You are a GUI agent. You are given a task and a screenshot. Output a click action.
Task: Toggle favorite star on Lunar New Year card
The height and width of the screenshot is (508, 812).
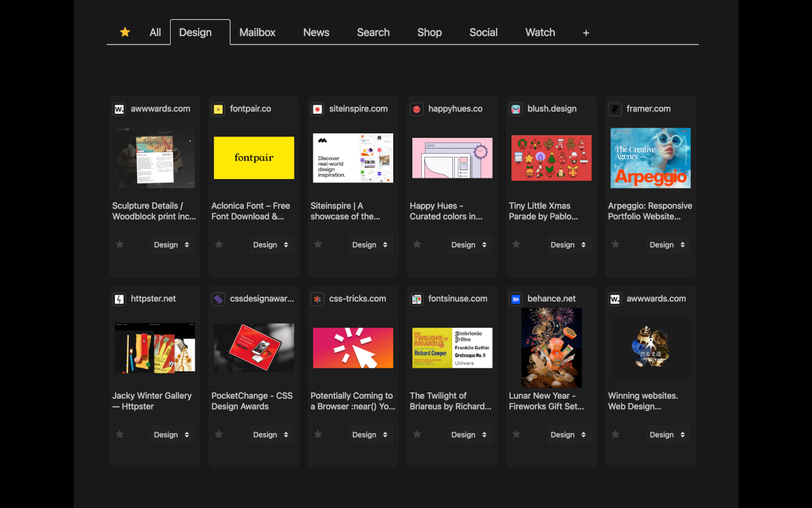coord(516,434)
